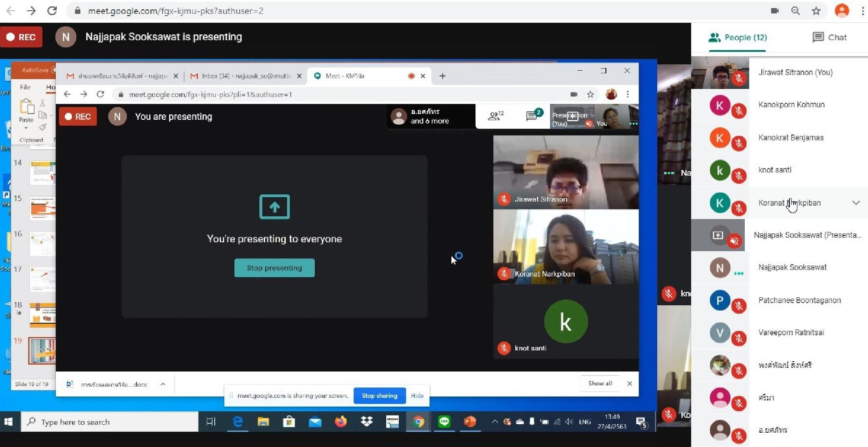868x447 pixels.
Task: Click Koranat Narkpiban's video tile
Action: click(566, 247)
